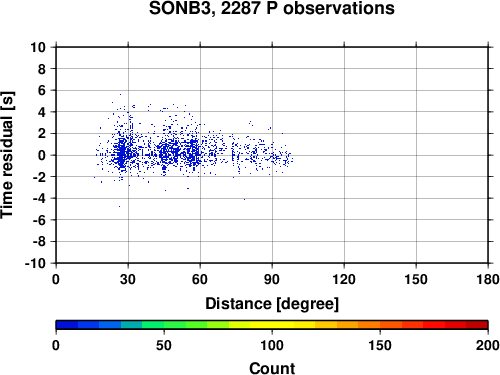Image resolution: width=500 pixels, height=375 pixels.
Task: Click the x-axis tick label '30'
Action: click(128, 279)
